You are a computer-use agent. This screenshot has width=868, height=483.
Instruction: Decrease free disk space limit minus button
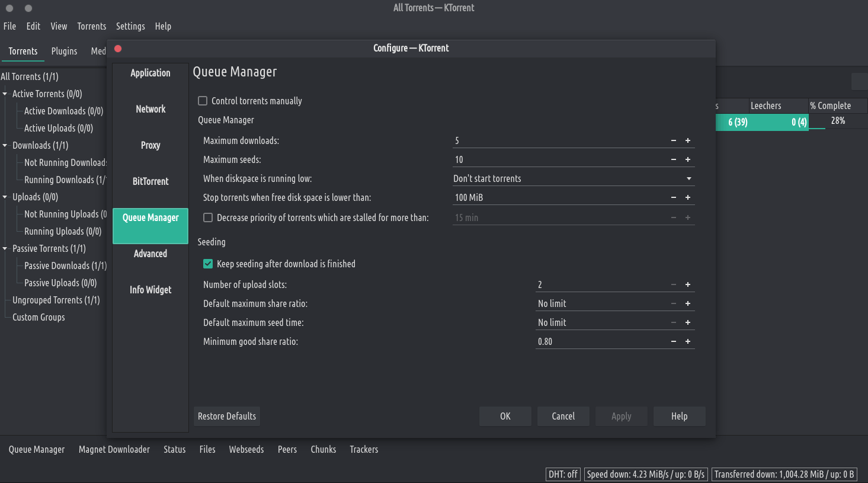pyautogui.click(x=674, y=197)
